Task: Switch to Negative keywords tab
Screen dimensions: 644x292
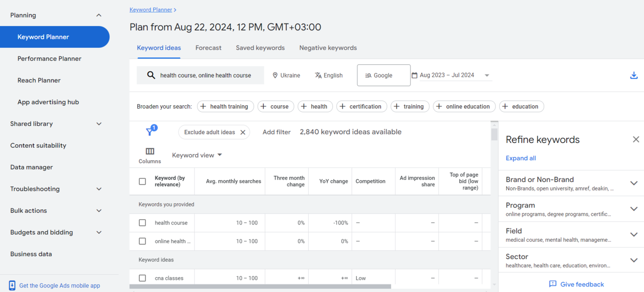Action: tap(328, 48)
